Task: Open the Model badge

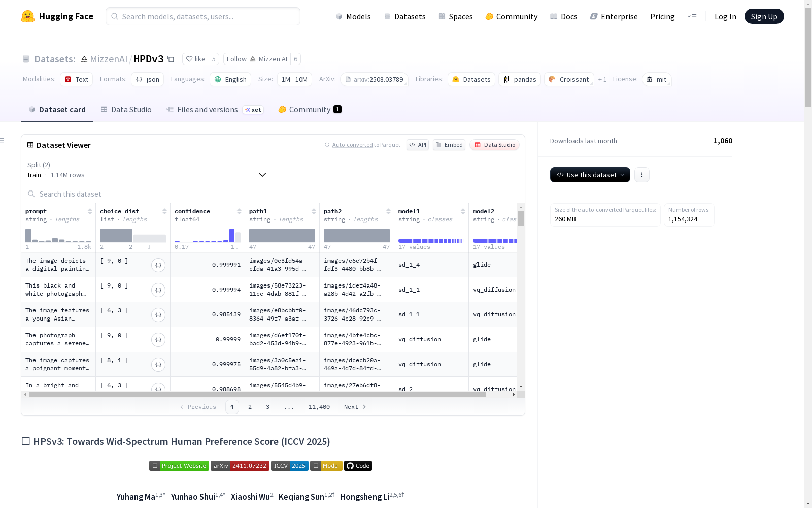Action: point(326,466)
